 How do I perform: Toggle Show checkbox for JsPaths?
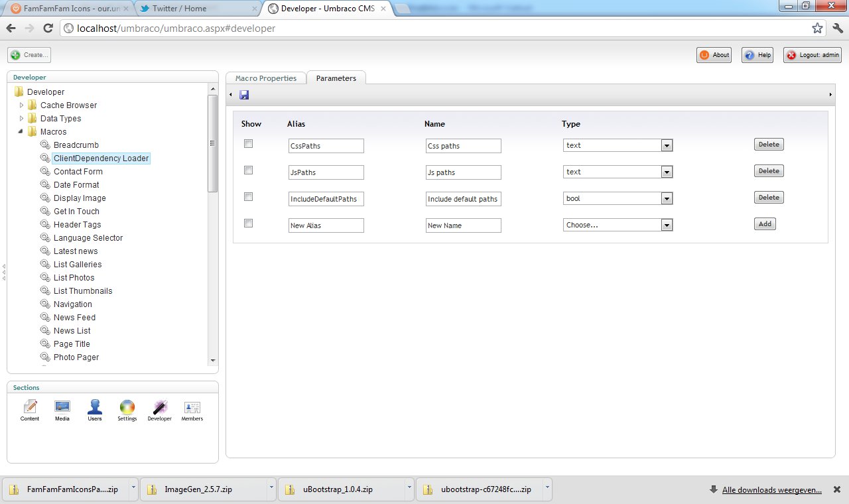pos(249,170)
